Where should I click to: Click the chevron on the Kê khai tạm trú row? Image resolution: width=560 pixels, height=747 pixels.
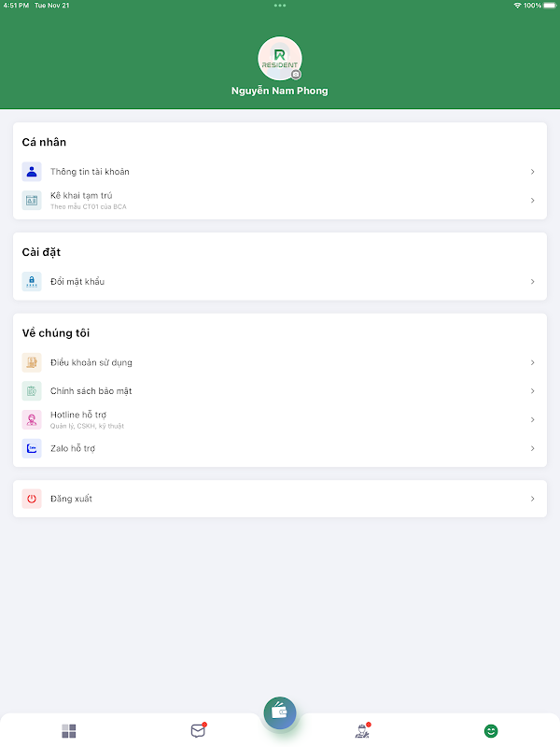coord(532,201)
